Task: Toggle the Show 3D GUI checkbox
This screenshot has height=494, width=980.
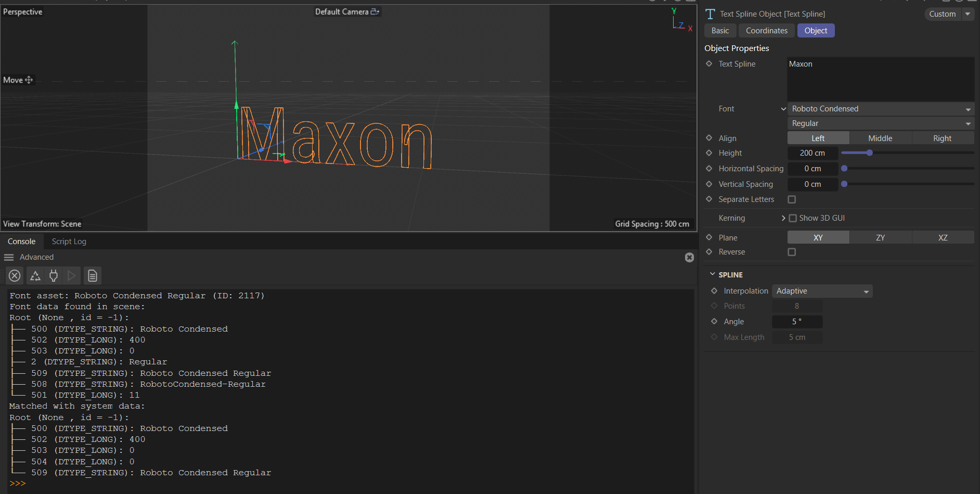Action: pyautogui.click(x=793, y=218)
